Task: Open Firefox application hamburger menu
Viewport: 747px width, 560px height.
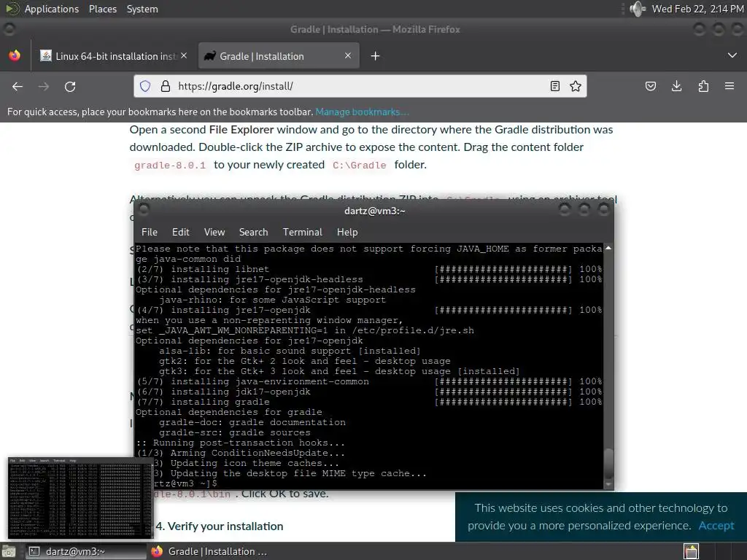Action: (x=729, y=86)
